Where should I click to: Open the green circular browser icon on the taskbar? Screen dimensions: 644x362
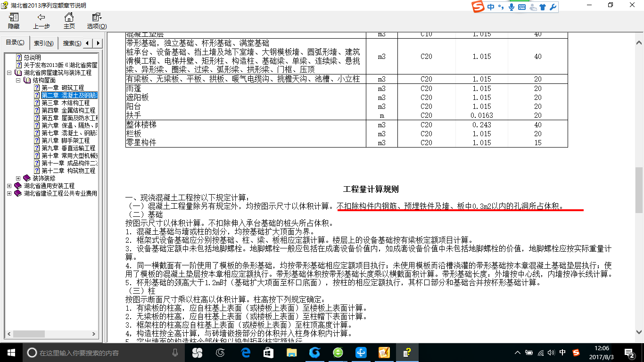point(338,353)
